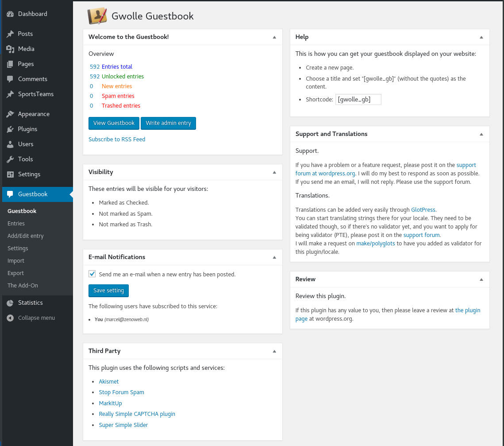The width and height of the screenshot is (504, 446).
Task: Click the Posts pushpin icon
Action: coord(10,34)
